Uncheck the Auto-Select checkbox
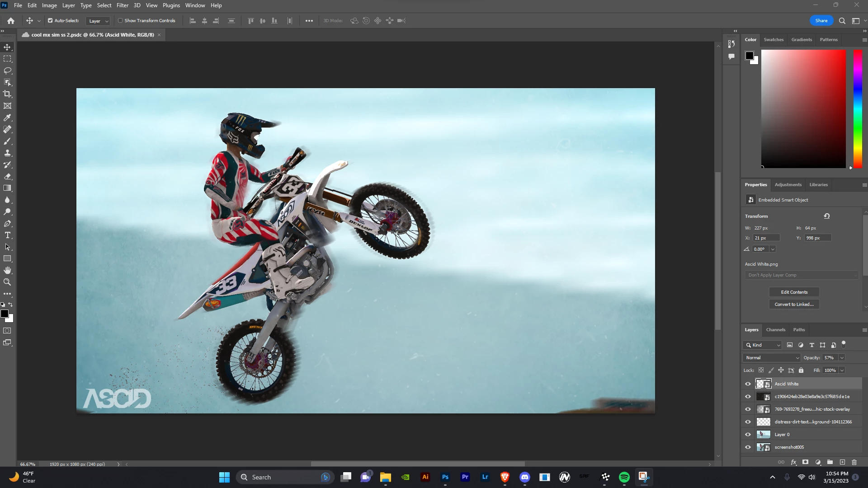Viewport: 868px width, 488px height. click(50, 20)
